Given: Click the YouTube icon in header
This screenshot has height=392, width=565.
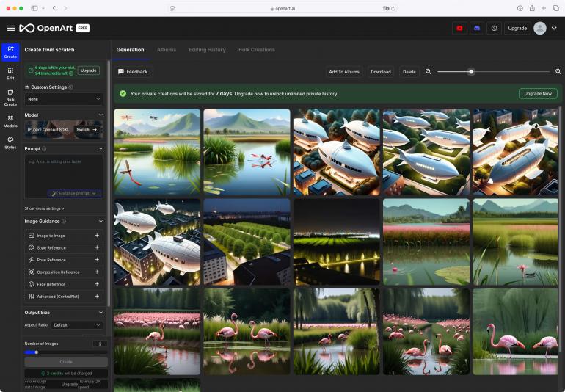Looking at the screenshot, I should (459, 28).
